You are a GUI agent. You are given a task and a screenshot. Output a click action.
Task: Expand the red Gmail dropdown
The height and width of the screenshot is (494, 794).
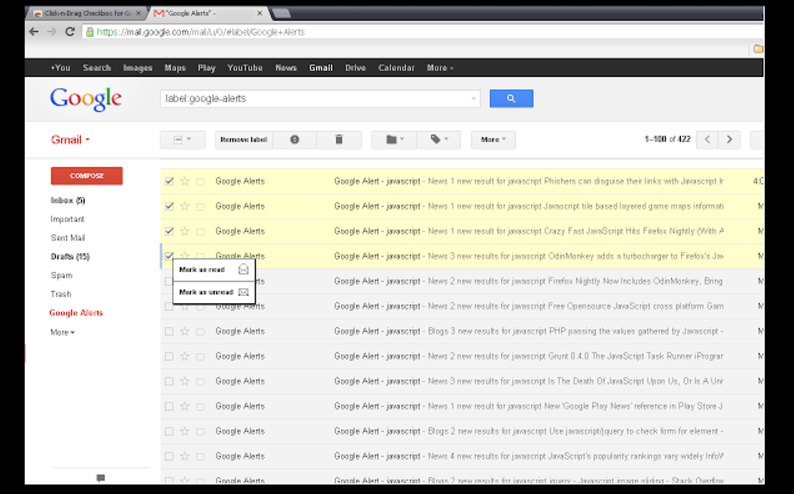70,140
